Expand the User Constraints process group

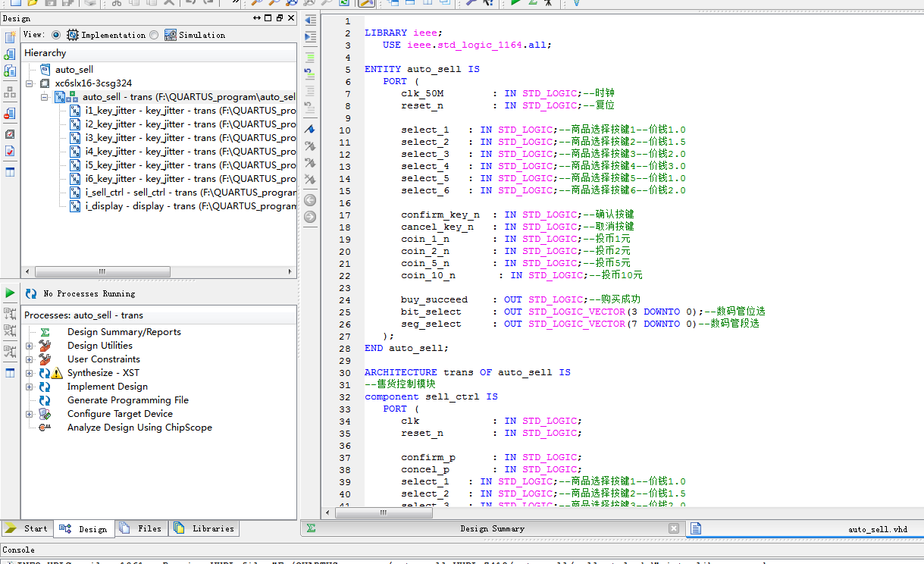click(x=29, y=359)
